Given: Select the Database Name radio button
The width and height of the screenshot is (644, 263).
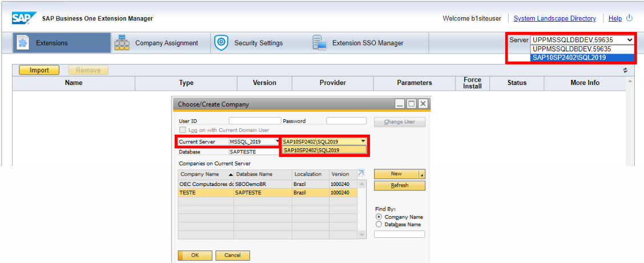Looking at the screenshot, I should tap(379, 224).
